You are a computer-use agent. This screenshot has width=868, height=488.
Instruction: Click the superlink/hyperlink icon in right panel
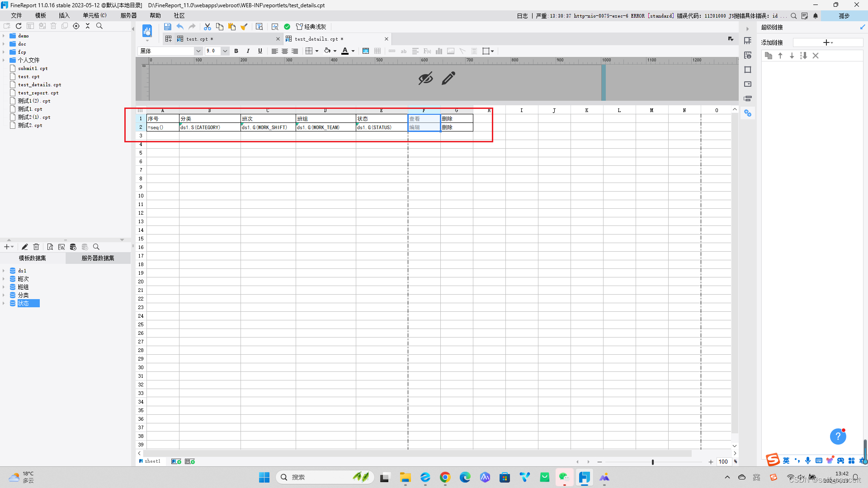748,113
